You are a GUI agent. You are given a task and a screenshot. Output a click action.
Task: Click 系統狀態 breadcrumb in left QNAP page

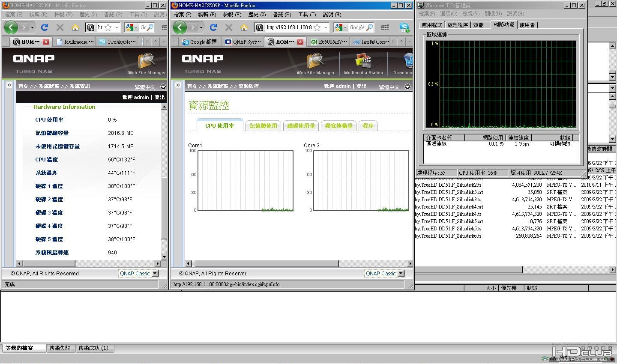point(49,86)
